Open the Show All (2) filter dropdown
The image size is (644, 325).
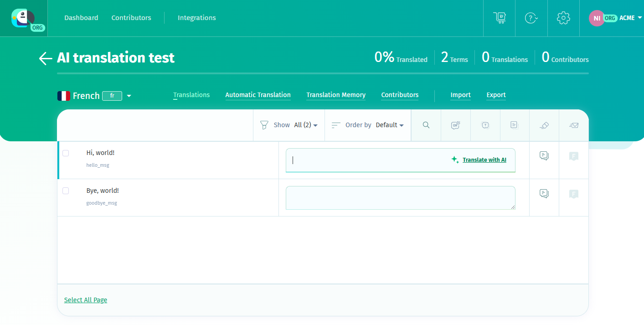[x=305, y=125]
